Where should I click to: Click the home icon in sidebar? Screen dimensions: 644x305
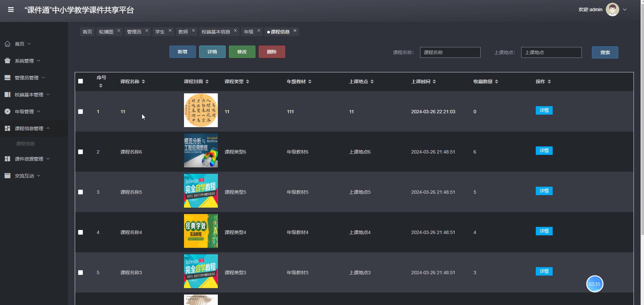click(7, 44)
